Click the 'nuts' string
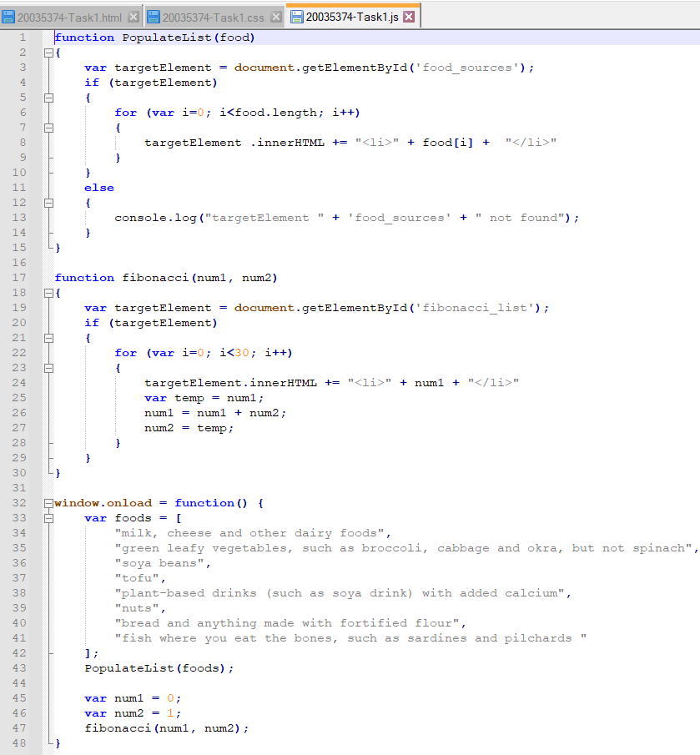 pyautogui.click(x=137, y=608)
